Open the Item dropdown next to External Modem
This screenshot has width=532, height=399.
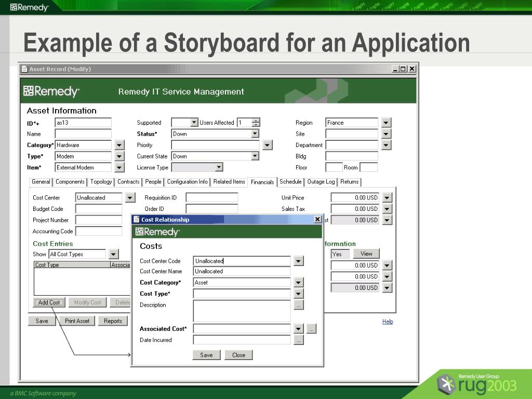coord(119,168)
